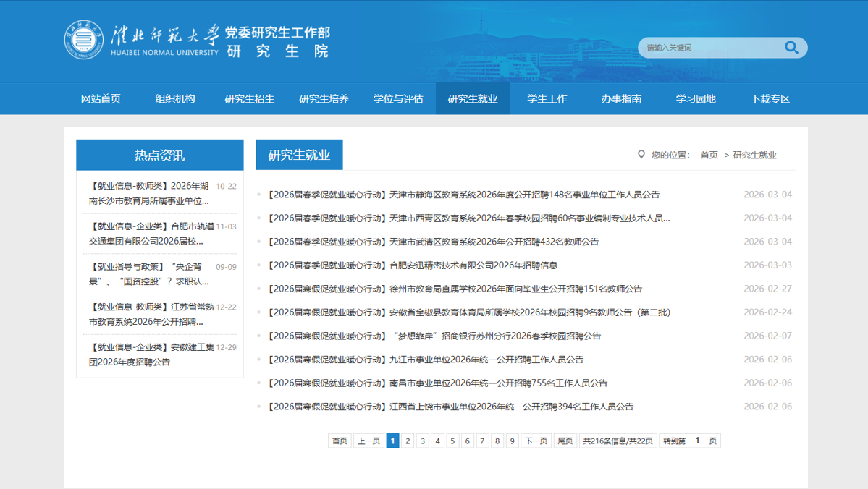Open the 办事指南 navigation tab
The height and width of the screenshot is (489, 868).
click(621, 99)
